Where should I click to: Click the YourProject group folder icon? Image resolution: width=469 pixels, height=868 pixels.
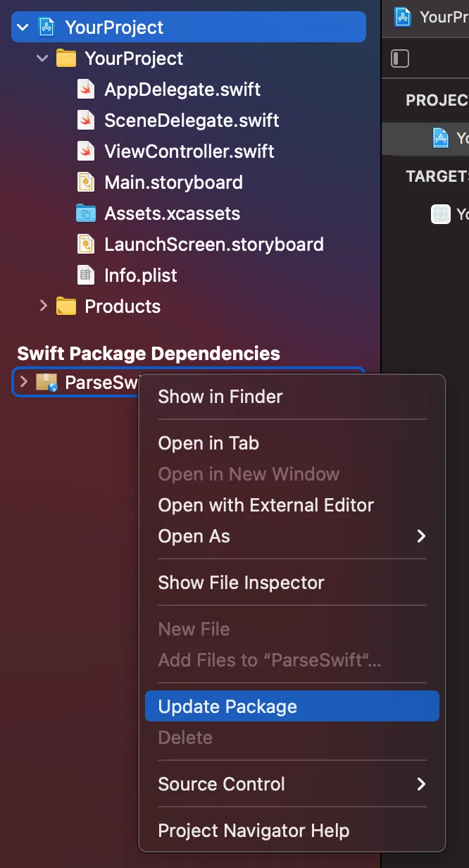(66, 58)
